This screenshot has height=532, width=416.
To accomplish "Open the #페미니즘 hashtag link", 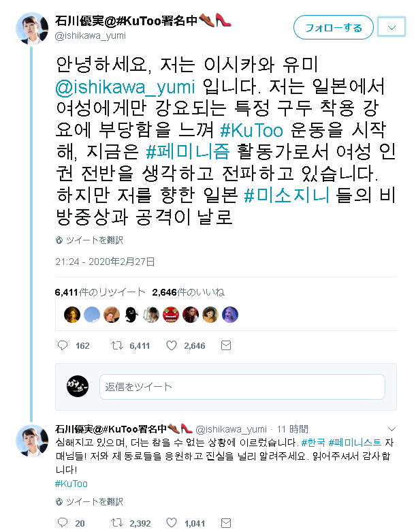I will point(188,152).
